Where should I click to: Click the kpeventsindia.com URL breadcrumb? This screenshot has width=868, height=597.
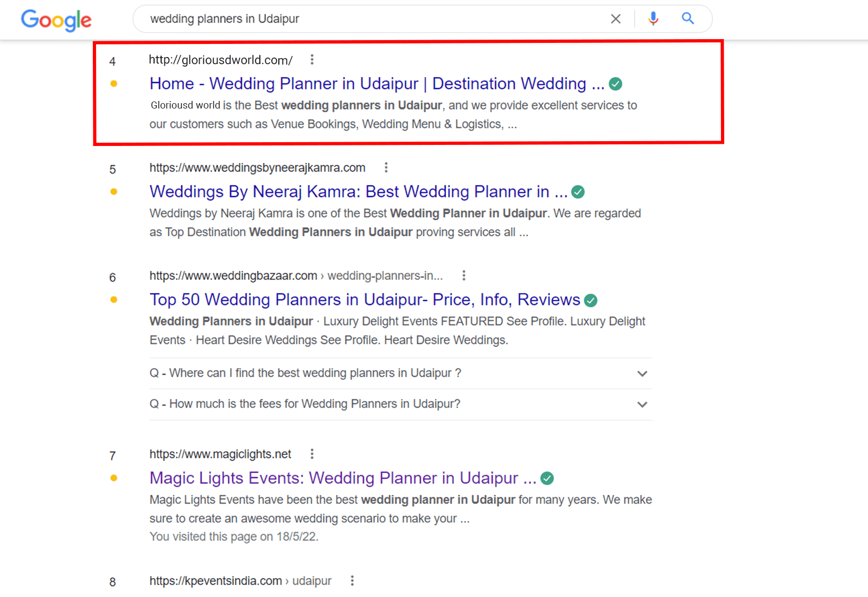(x=240, y=581)
